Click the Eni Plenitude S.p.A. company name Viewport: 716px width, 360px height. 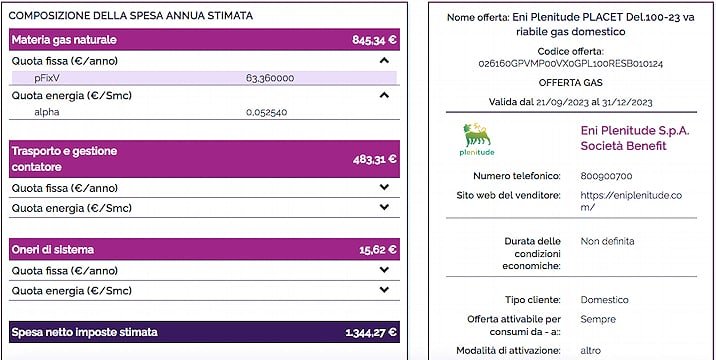(x=635, y=138)
